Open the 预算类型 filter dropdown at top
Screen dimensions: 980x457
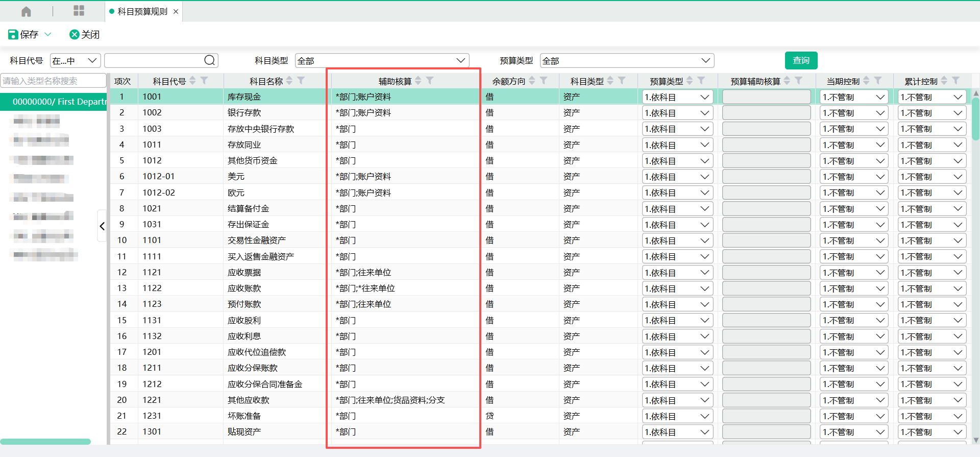pos(627,61)
